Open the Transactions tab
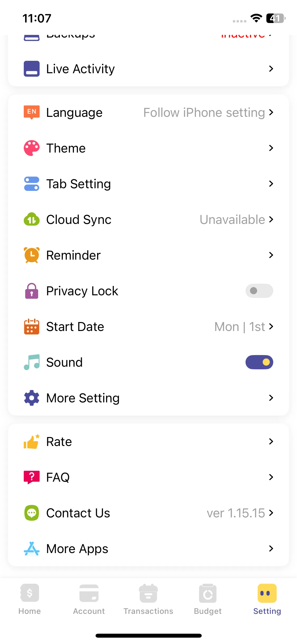This screenshot has width=297, height=644. tap(148, 599)
